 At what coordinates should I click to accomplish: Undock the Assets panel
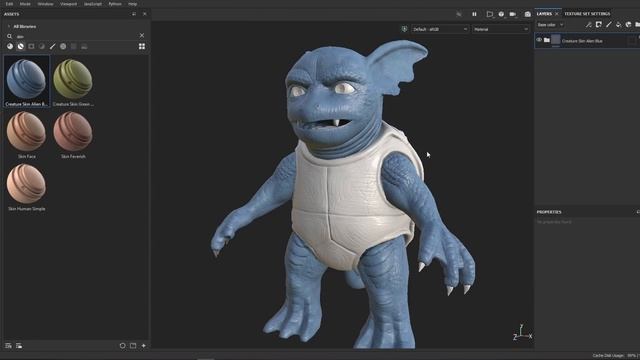134,14
